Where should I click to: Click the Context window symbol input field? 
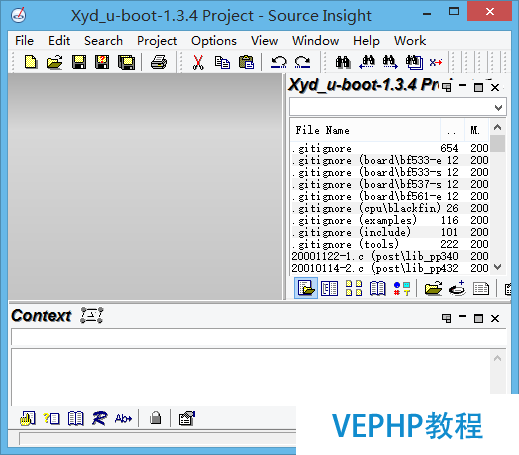coord(258,337)
